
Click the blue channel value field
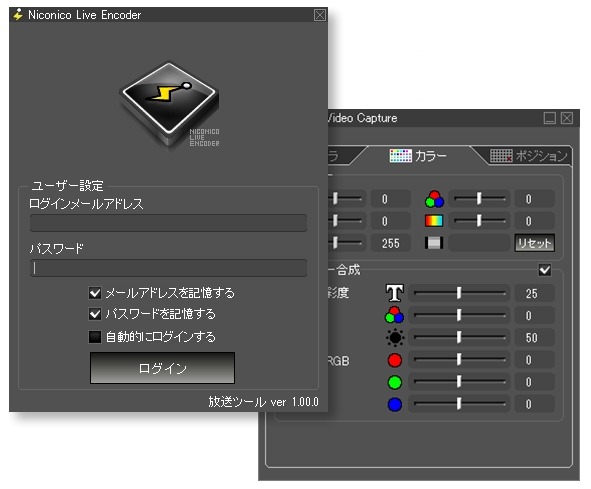pos(534,405)
